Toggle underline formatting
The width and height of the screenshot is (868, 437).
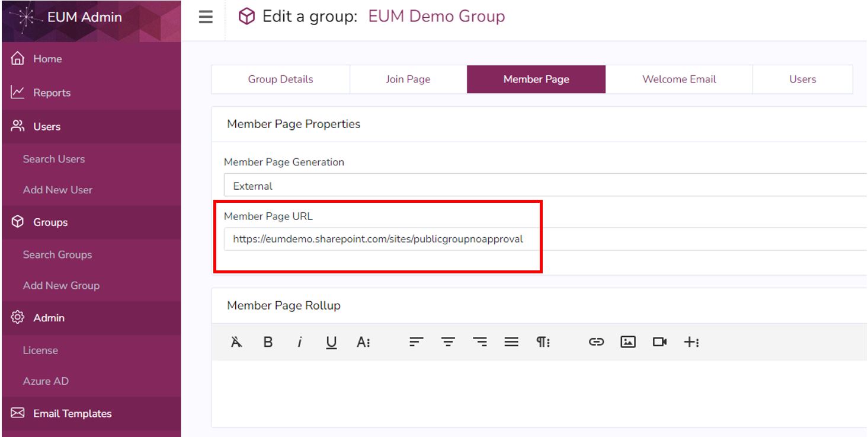pyautogui.click(x=331, y=342)
